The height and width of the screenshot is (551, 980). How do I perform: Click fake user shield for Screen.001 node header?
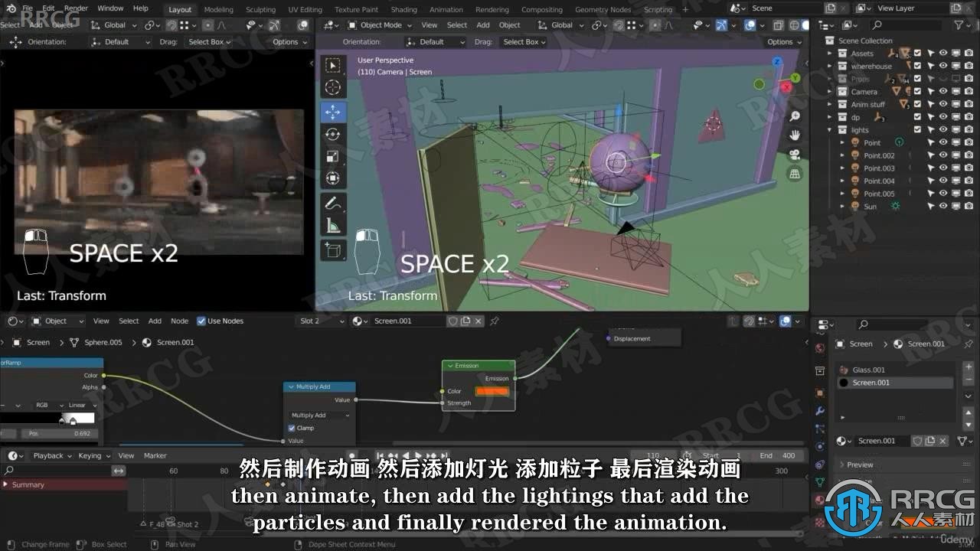click(452, 321)
